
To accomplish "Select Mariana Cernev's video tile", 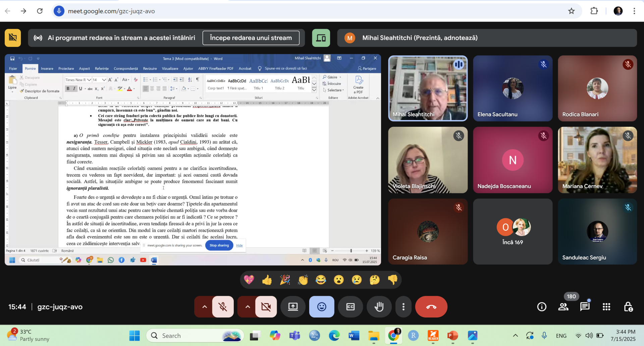I will 597,160.
